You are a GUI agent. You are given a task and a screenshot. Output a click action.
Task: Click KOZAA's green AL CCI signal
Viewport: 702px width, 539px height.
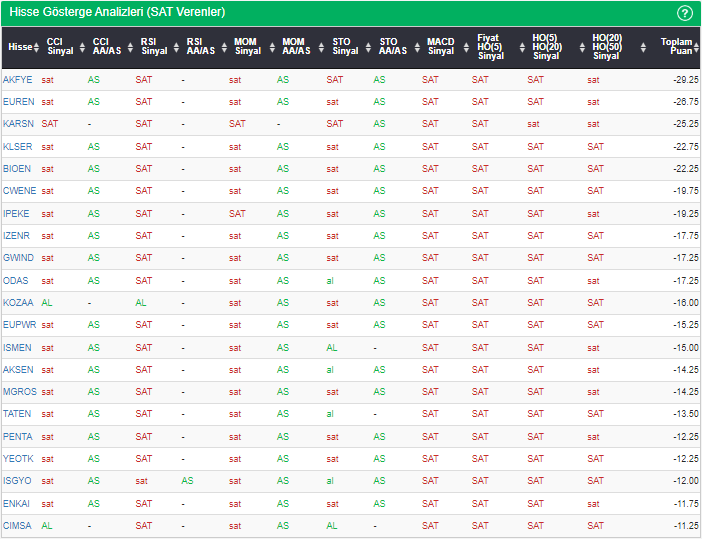pyautogui.click(x=47, y=303)
